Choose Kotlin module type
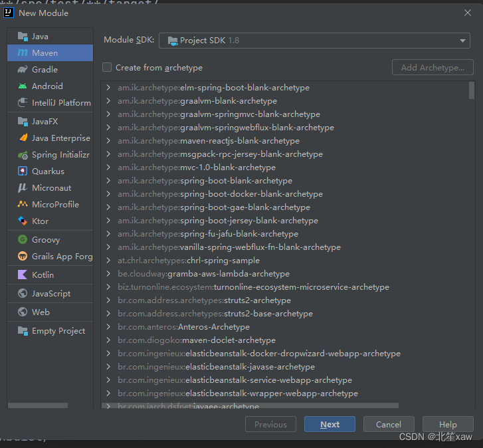483x448 pixels. coord(50,275)
